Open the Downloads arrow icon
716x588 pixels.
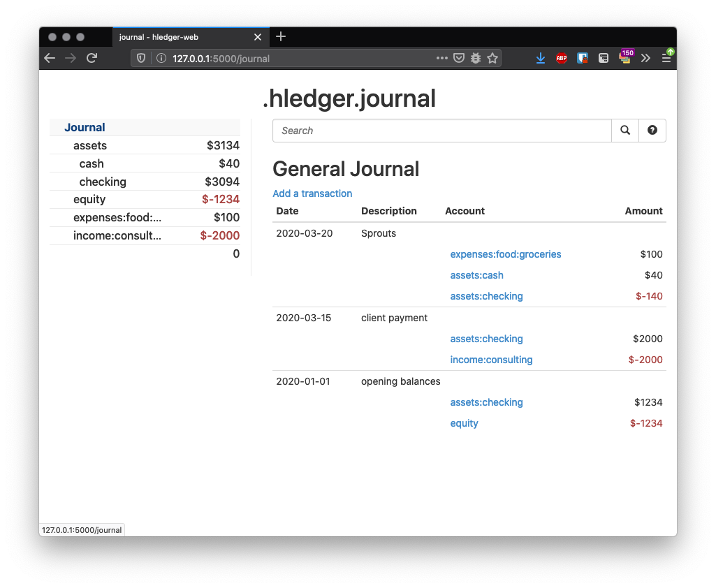tap(541, 58)
